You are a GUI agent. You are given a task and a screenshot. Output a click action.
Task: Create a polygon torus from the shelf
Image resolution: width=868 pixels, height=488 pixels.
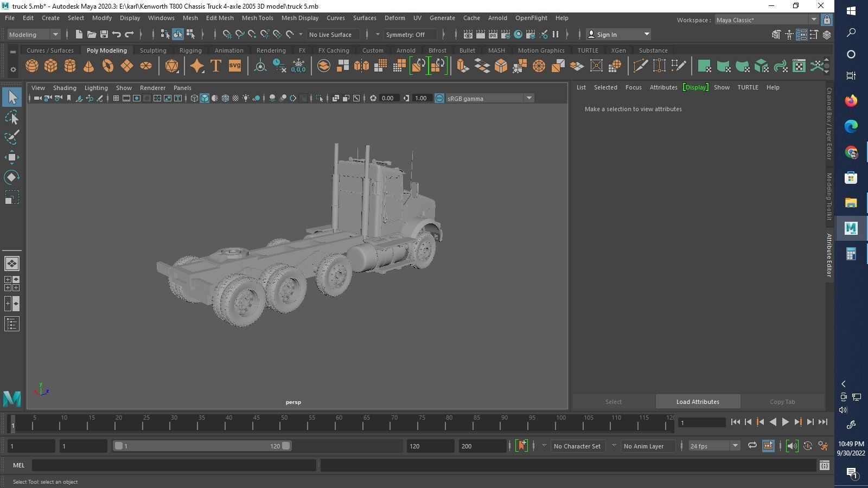(108, 66)
